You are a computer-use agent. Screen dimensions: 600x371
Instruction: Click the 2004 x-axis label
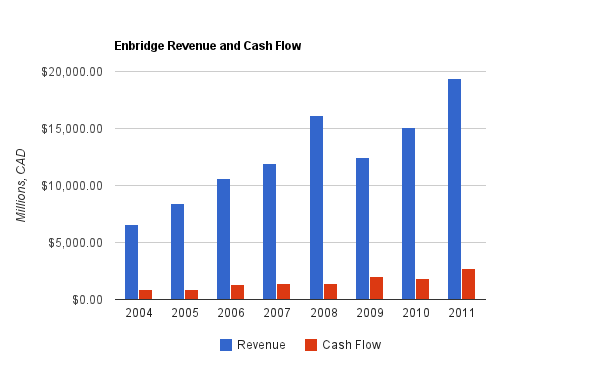[139, 313]
